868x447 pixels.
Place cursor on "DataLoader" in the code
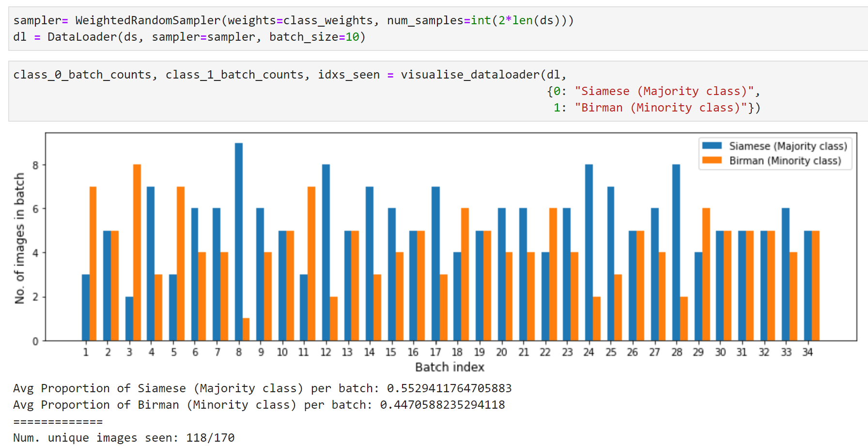coord(82,37)
